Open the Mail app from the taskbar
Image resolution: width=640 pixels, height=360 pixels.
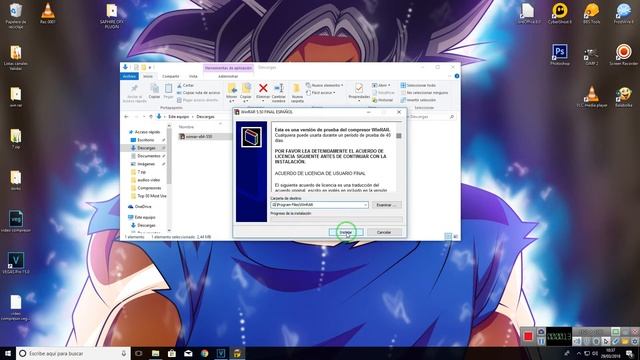[188, 353]
